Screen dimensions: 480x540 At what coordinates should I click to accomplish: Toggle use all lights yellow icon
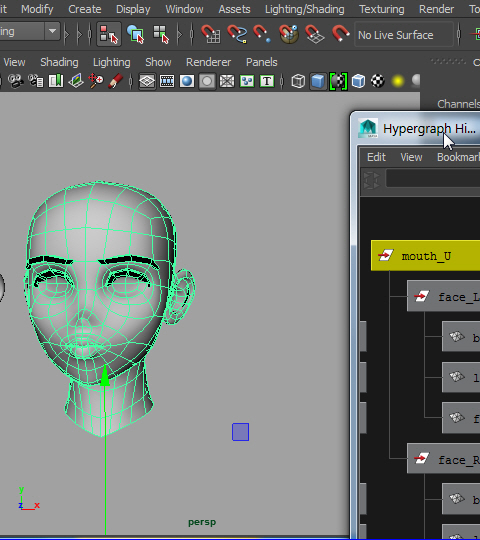pyautogui.click(x=398, y=82)
